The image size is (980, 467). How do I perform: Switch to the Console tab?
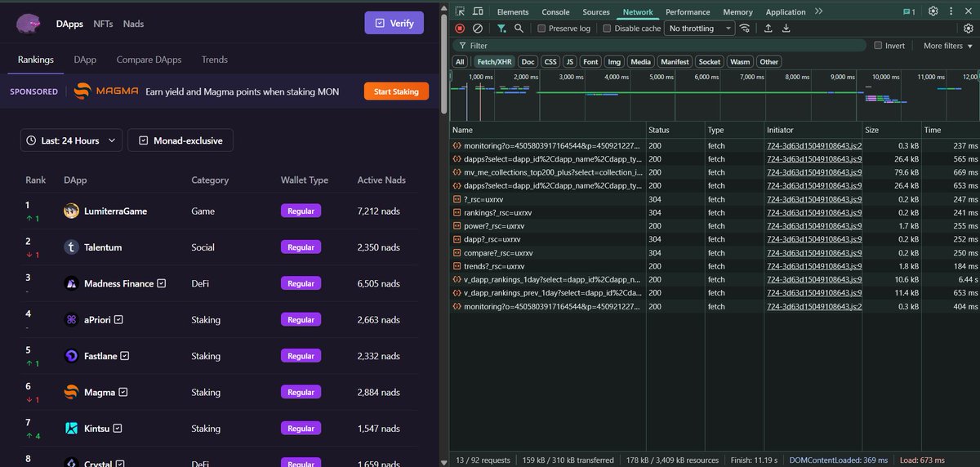[556, 12]
